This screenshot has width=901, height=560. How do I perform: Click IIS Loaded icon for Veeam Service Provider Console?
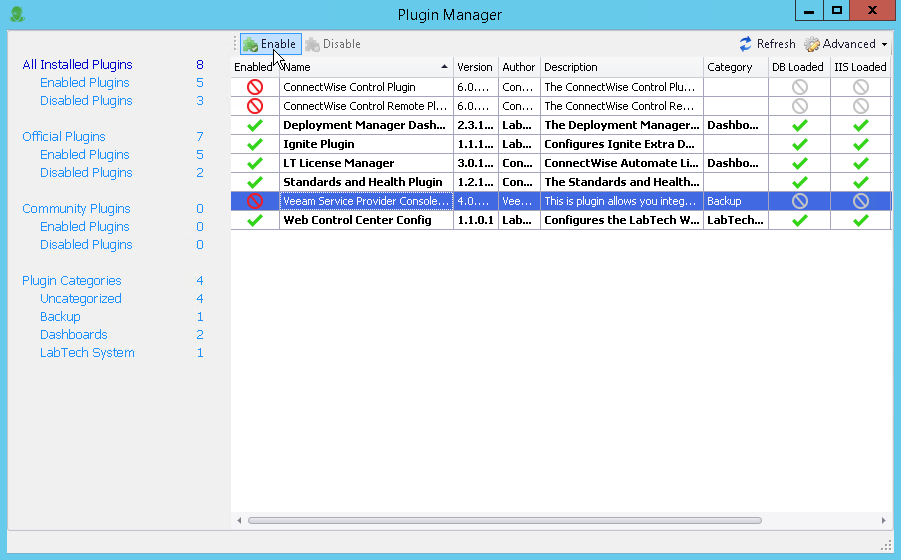pyautogui.click(x=861, y=201)
